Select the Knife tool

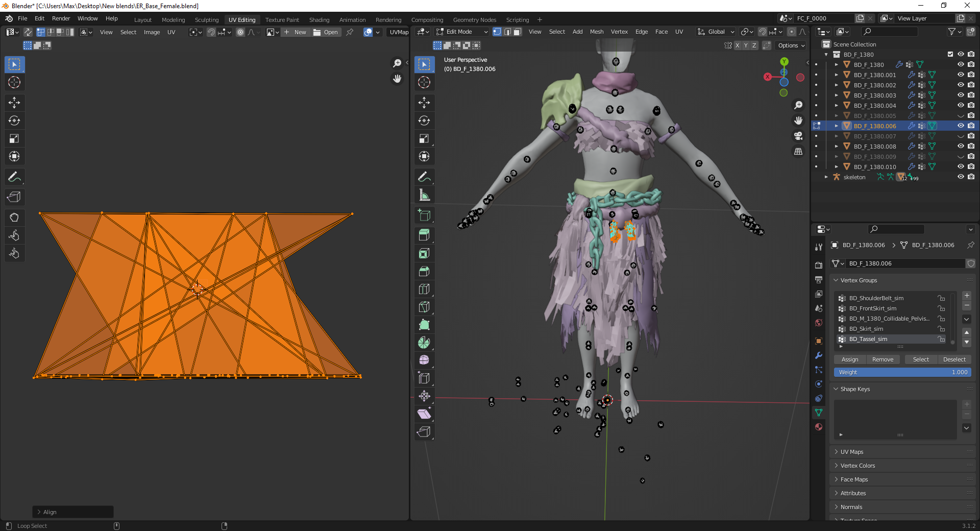[x=424, y=307]
